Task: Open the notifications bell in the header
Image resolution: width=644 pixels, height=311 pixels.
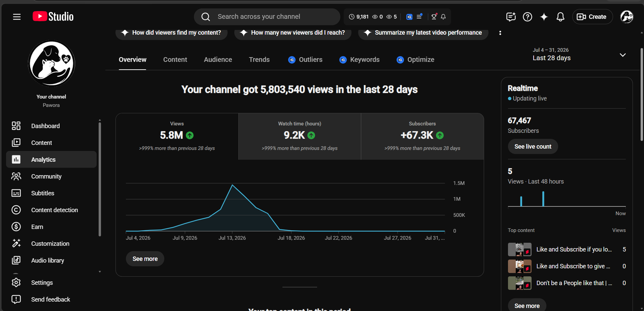Action: tap(560, 17)
